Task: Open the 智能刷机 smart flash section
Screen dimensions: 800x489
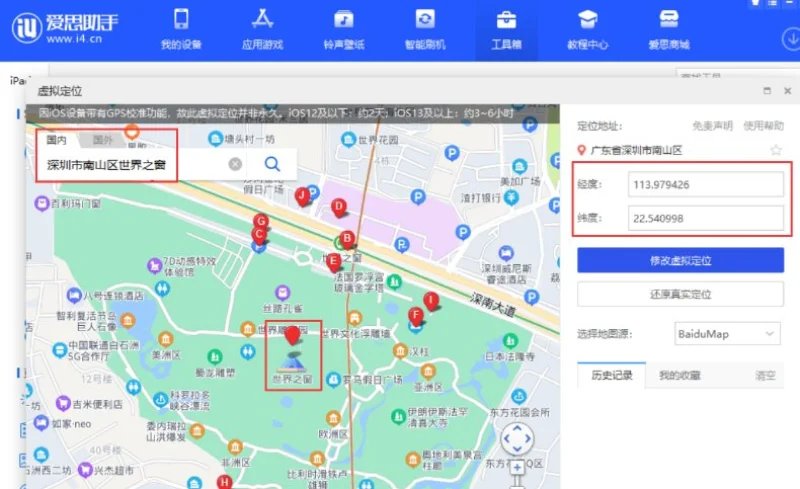Action: [x=425, y=29]
